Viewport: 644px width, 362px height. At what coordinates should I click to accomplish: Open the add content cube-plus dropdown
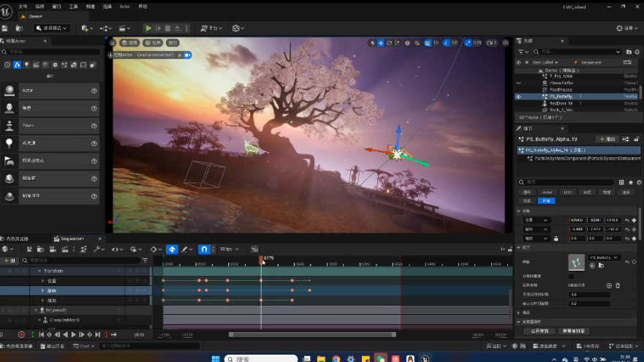pos(87,29)
